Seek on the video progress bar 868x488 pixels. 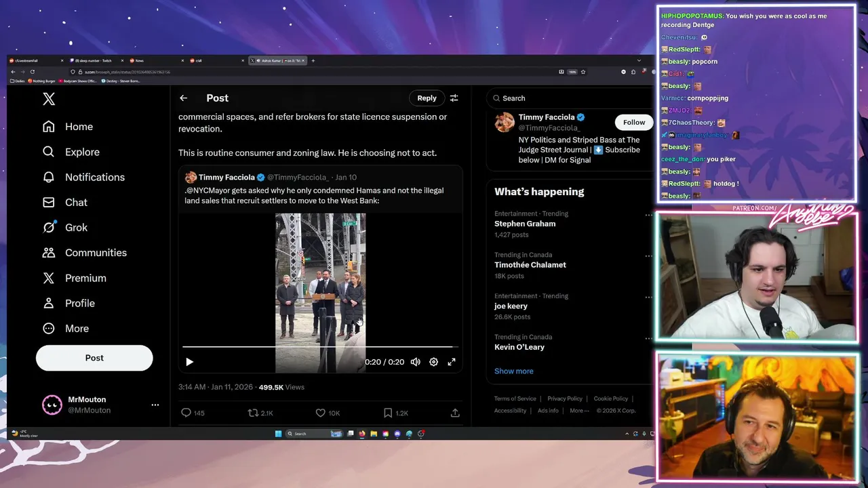pyautogui.click(x=320, y=347)
